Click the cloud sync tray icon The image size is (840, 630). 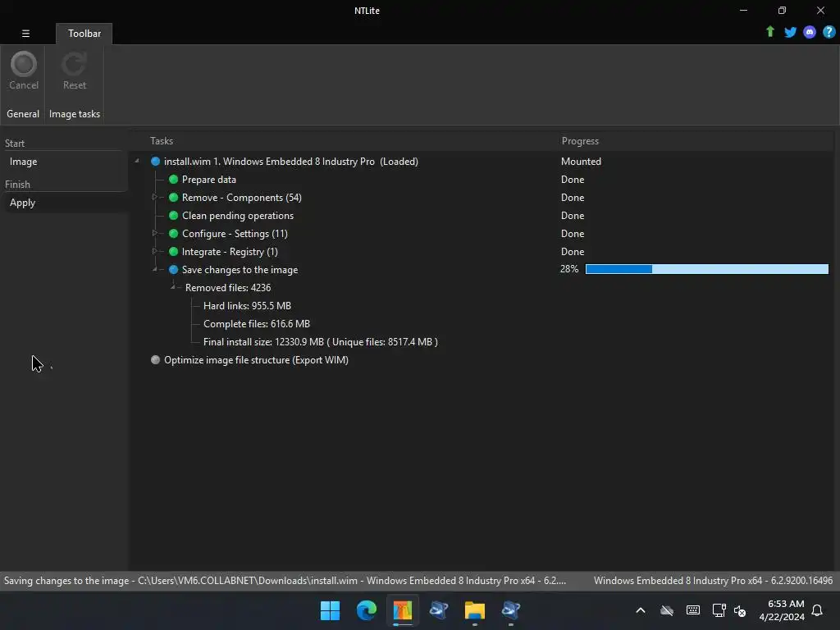666,610
